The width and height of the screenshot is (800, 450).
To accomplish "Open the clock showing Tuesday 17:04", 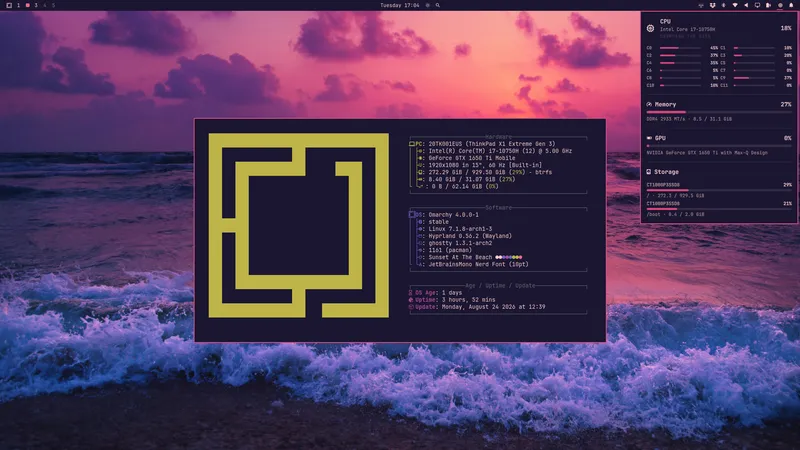I will [399, 5].
